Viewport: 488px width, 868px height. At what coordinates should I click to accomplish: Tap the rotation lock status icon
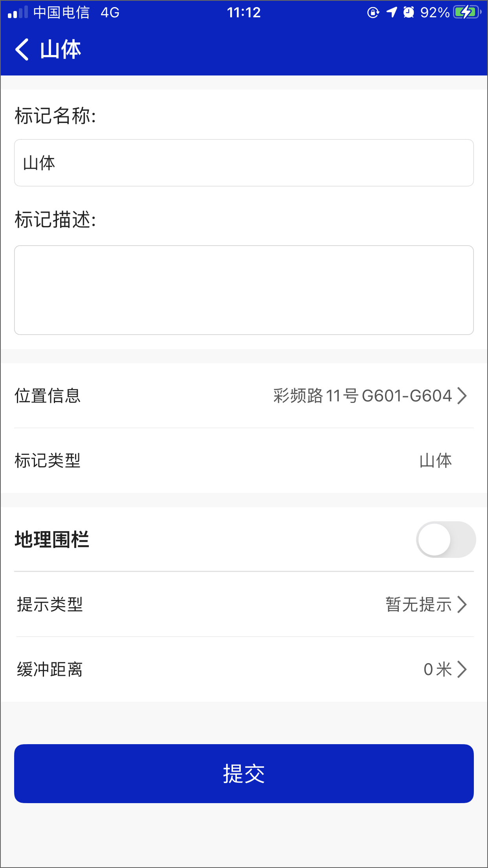(x=373, y=13)
